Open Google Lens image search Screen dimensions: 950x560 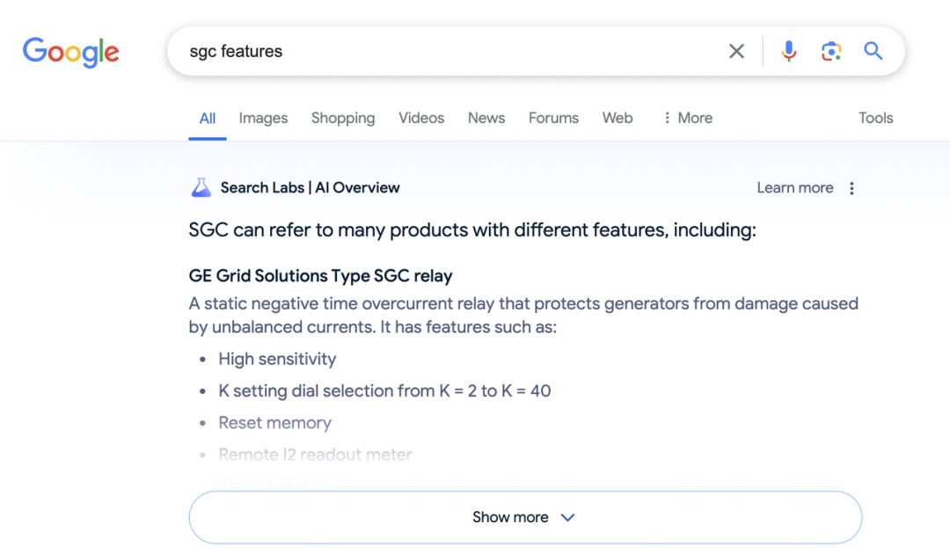pyautogui.click(x=831, y=52)
